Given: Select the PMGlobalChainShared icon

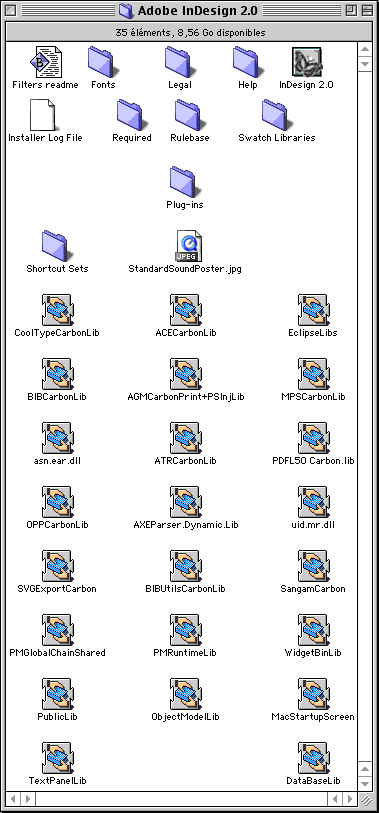Looking at the screenshot, I should click(x=57, y=630).
